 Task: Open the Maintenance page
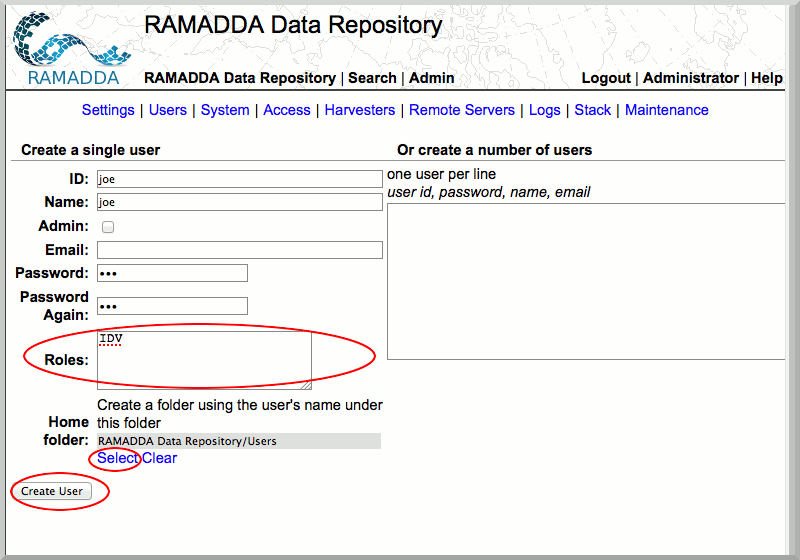tap(667, 110)
